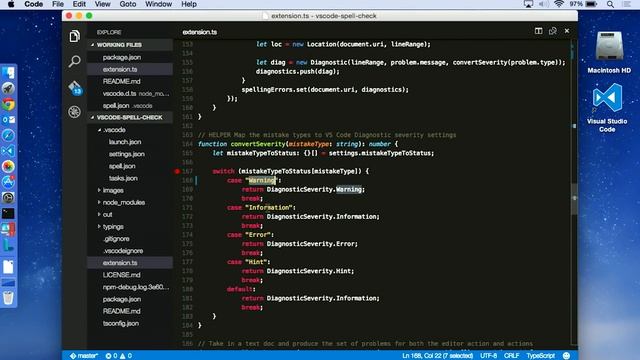Open the Debug view icon
The height and width of the screenshot is (360, 640).
pyautogui.click(x=74, y=112)
